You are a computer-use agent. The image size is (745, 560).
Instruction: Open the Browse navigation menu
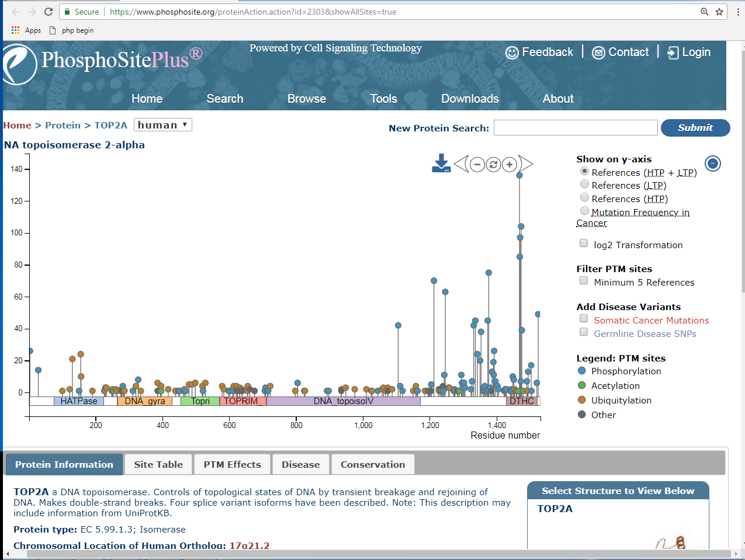(x=306, y=99)
